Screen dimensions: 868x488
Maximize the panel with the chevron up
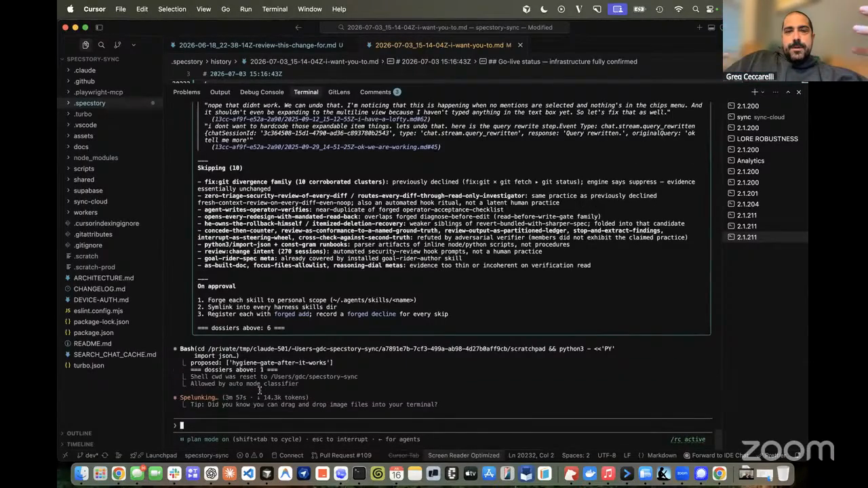(x=787, y=92)
